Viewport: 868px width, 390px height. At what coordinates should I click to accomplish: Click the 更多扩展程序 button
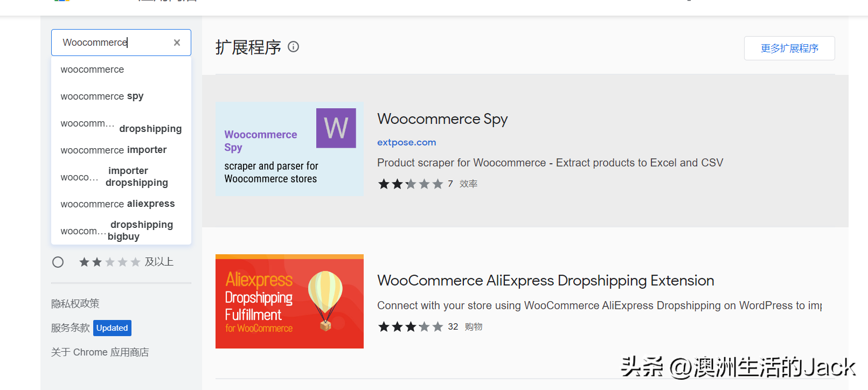pyautogui.click(x=789, y=48)
